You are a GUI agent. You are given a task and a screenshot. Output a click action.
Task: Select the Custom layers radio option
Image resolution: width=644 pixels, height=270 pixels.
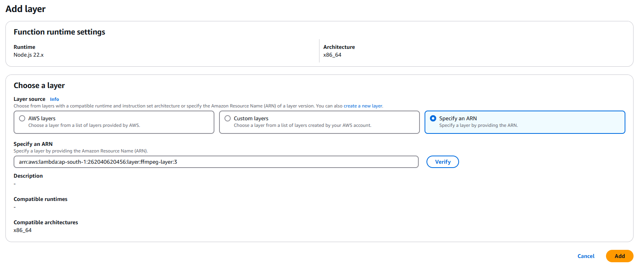pos(228,118)
